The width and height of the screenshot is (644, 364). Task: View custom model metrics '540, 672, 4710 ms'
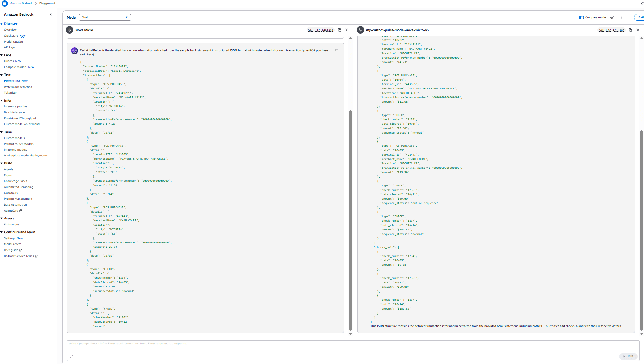(x=611, y=30)
